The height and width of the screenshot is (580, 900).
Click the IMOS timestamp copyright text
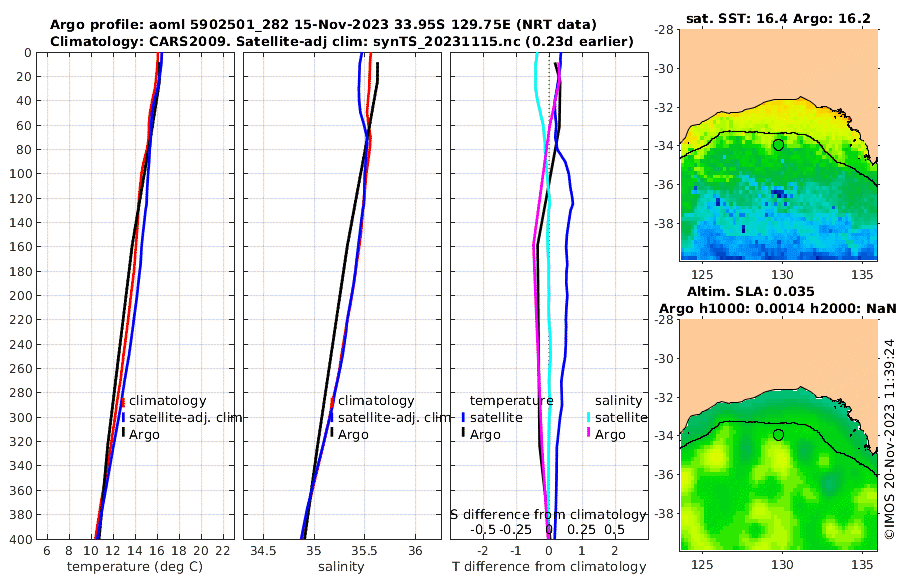point(890,439)
